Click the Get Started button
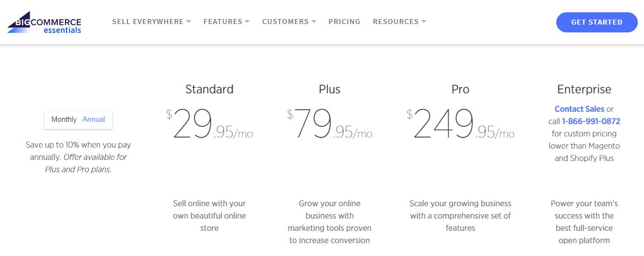This screenshot has width=644, height=256. click(597, 22)
